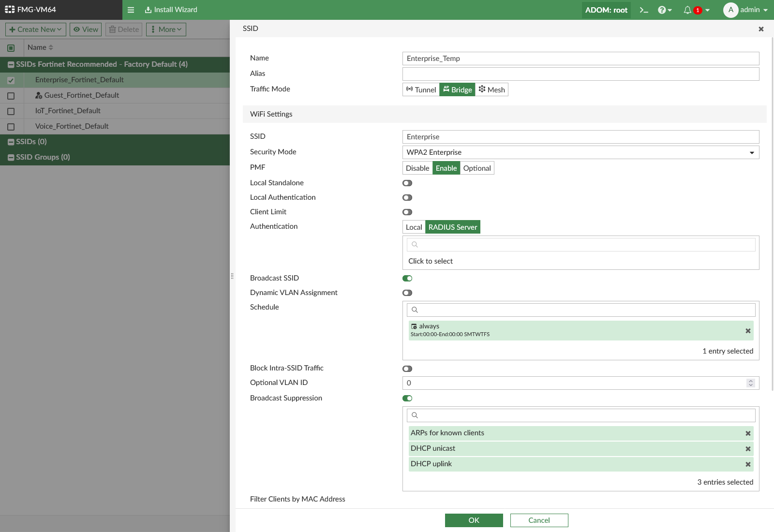Image resolution: width=774 pixels, height=532 pixels.
Task: Toggle the select-all checkbox in header
Action: (11, 48)
